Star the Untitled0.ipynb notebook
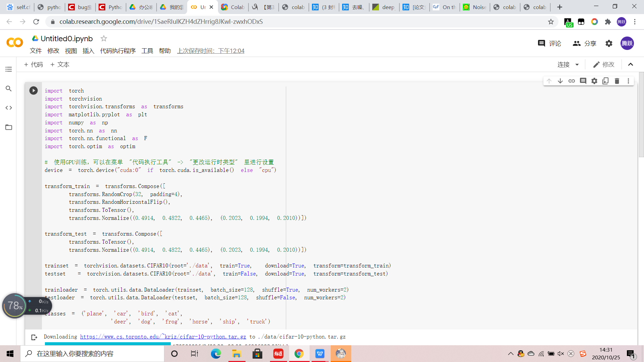Screen dimensions: 644x362 coord(104,39)
